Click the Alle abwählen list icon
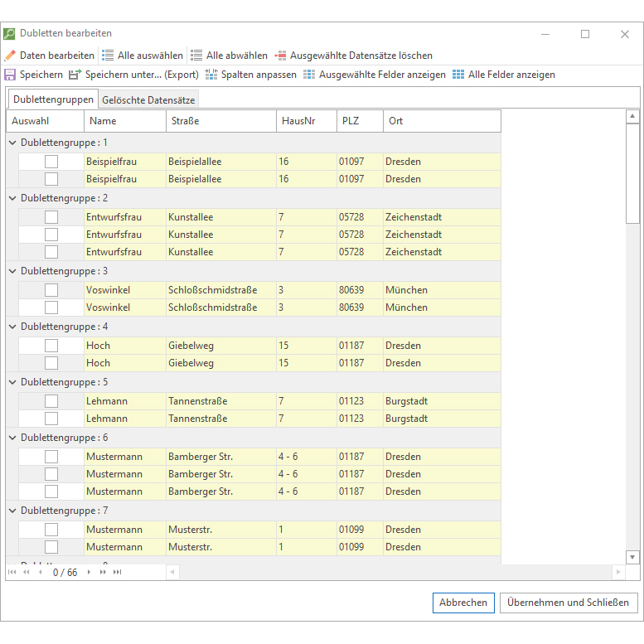Image resolution: width=644 pixels, height=644 pixels. 196,56
